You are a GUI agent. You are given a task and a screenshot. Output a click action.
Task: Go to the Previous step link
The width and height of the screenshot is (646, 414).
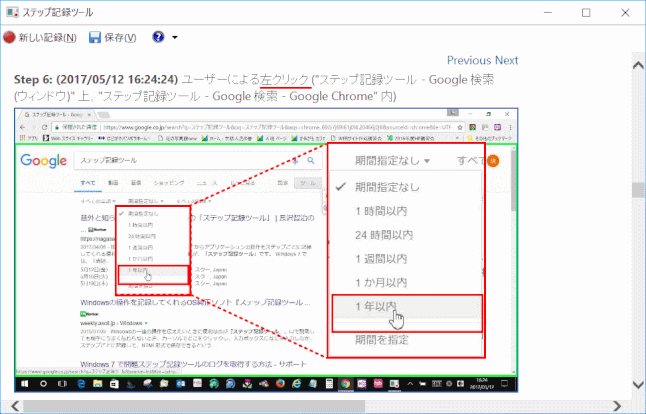point(469,61)
